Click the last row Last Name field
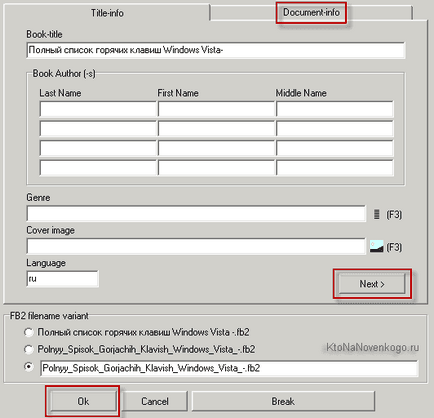 click(x=98, y=168)
